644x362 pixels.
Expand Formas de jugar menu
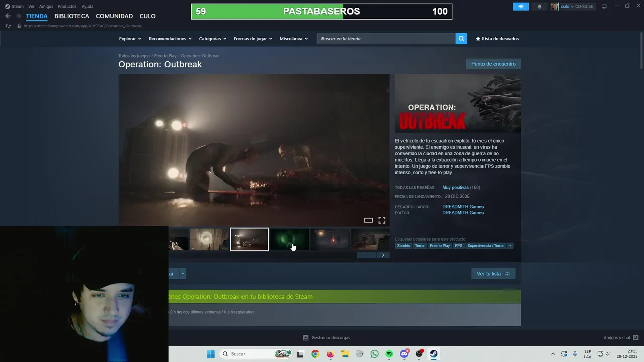253,39
